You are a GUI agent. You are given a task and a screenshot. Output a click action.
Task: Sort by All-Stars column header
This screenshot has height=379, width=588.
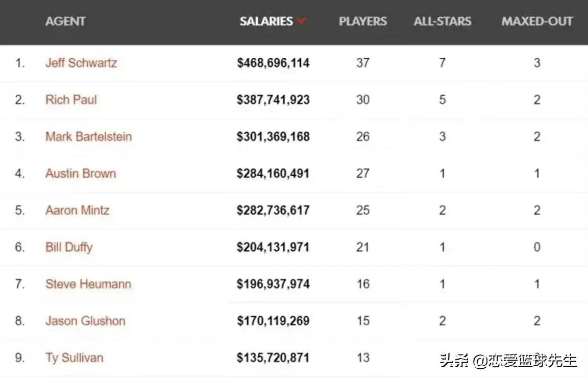[x=443, y=21]
